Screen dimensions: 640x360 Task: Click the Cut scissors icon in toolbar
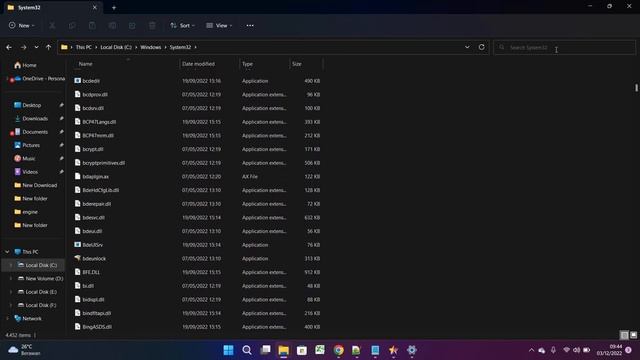point(52,25)
